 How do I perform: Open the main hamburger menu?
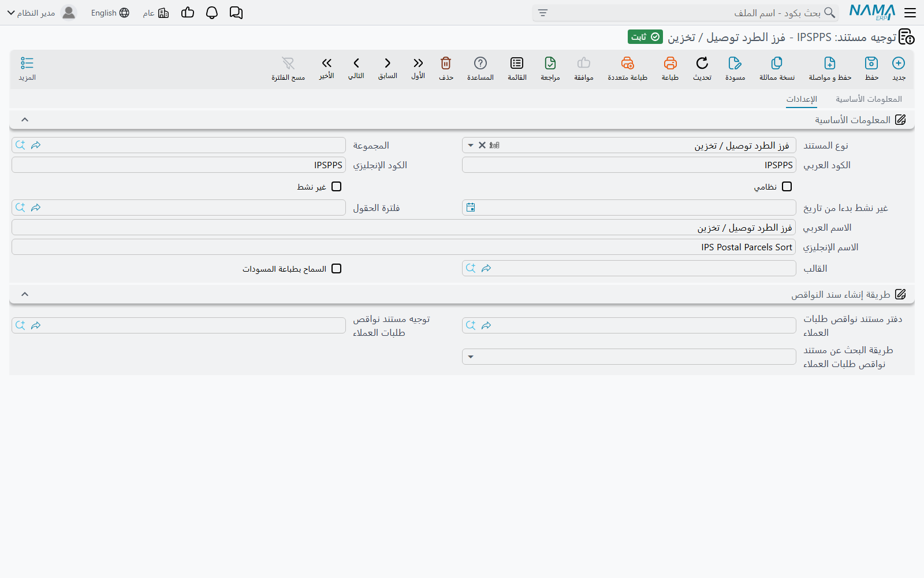click(x=910, y=13)
